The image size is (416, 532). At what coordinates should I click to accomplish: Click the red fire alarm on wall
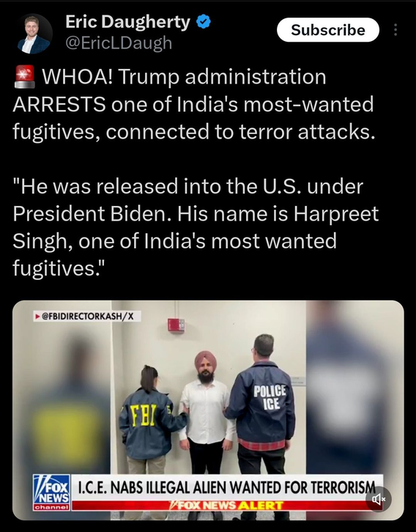(176, 325)
